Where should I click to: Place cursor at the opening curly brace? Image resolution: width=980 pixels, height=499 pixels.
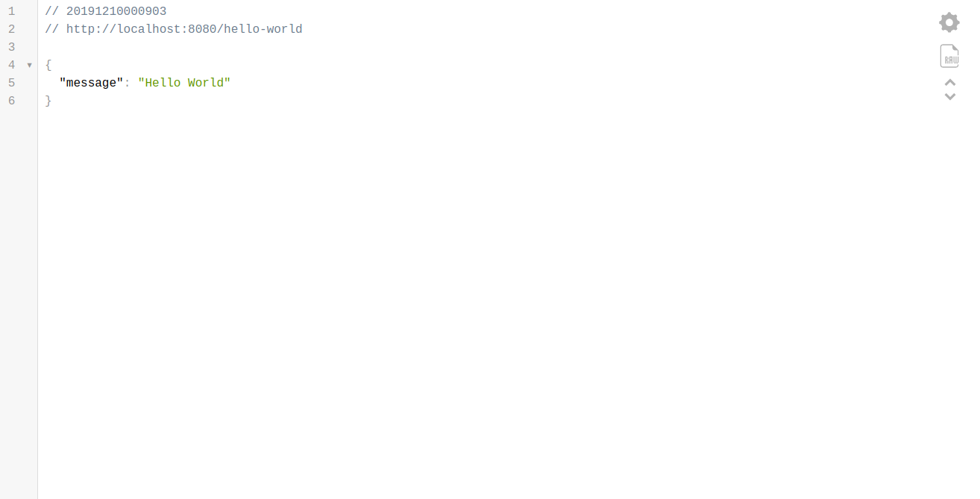coord(48,65)
